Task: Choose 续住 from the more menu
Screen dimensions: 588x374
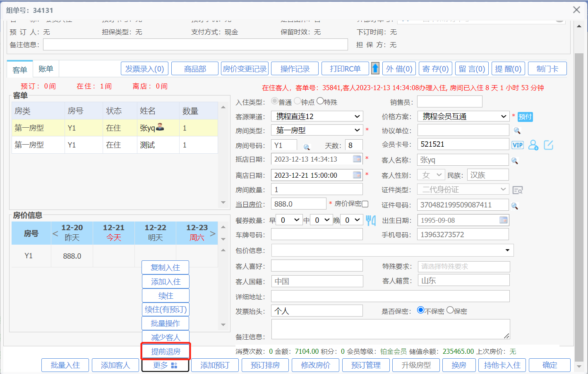Action: pyautogui.click(x=166, y=295)
